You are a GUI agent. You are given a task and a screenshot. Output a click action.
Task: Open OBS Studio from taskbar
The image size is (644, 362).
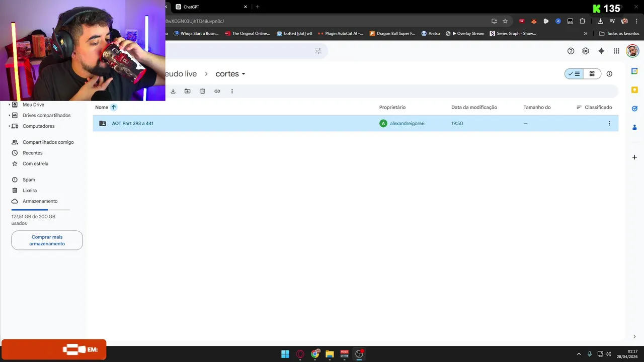pyautogui.click(x=359, y=354)
